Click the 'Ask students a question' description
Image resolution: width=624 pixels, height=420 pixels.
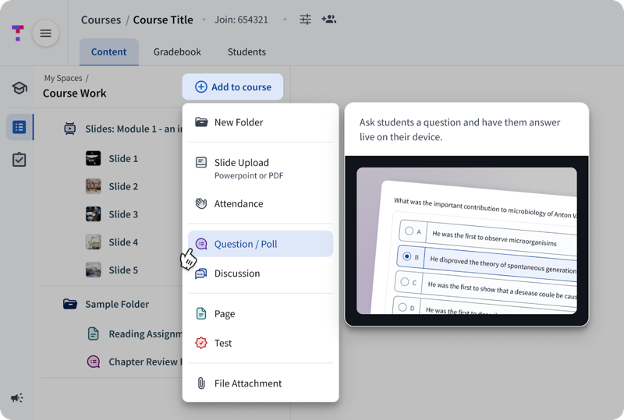pyautogui.click(x=460, y=129)
